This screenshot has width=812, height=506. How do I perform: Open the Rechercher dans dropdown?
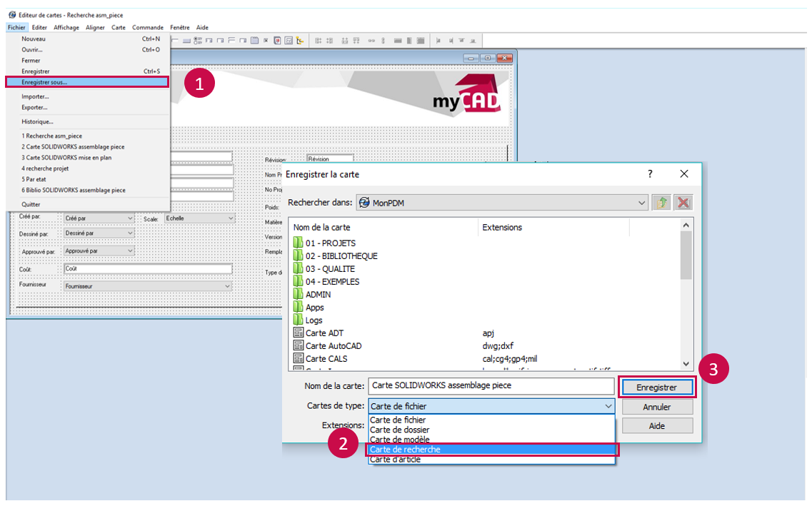coord(641,203)
